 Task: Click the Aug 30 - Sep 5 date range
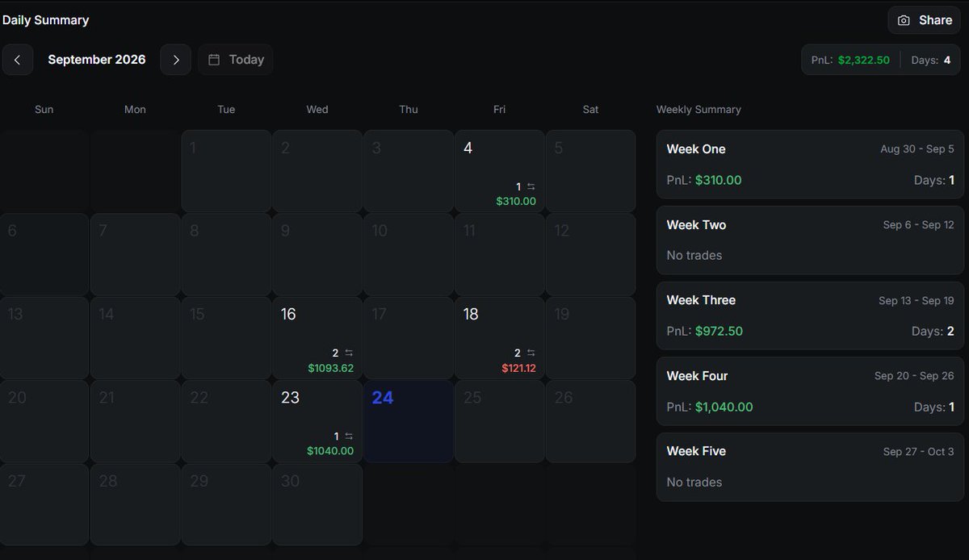click(x=917, y=149)
